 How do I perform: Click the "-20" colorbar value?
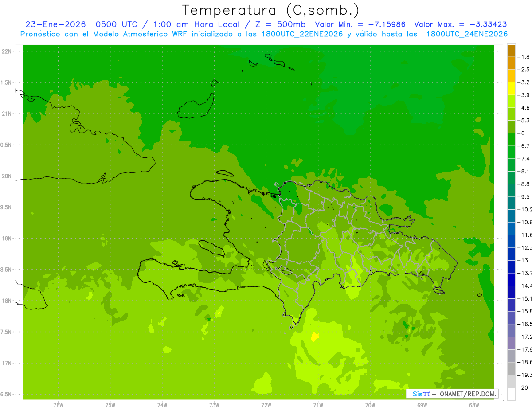(523, 388)
